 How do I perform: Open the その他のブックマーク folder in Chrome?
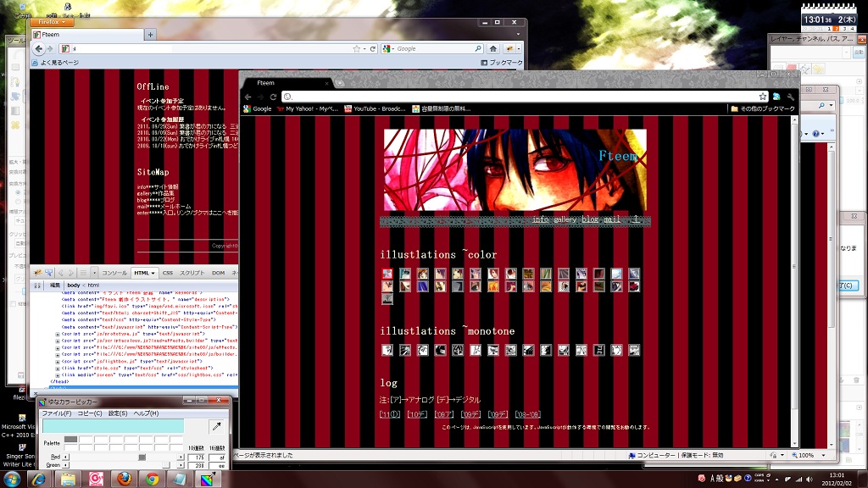pos(763,109)
